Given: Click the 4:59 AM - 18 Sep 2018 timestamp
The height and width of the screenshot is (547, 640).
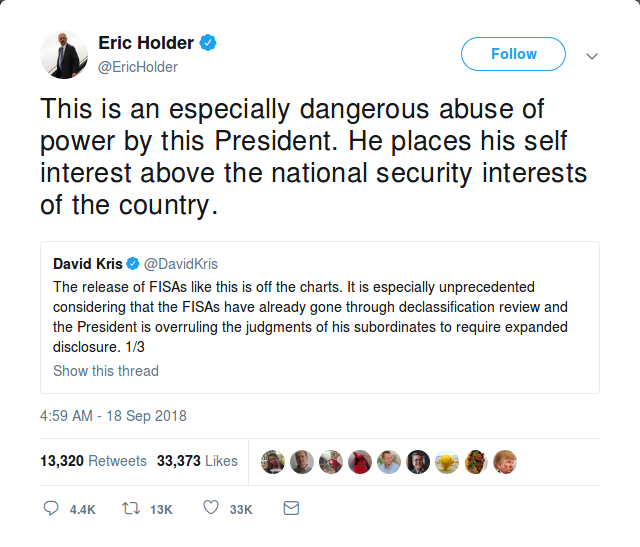Looking at the screenshot, I should [113, 416].
